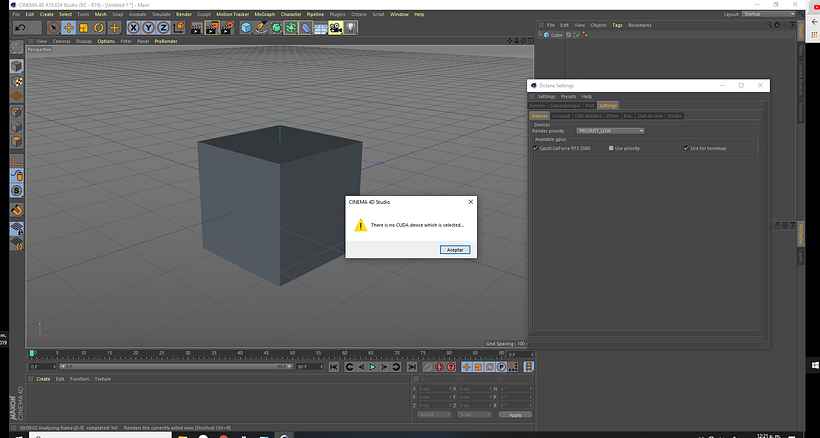The height and width of the screenshot is (438, 820).
Task: Click the Floor environment icon
Action: click(x=321, y=28)
